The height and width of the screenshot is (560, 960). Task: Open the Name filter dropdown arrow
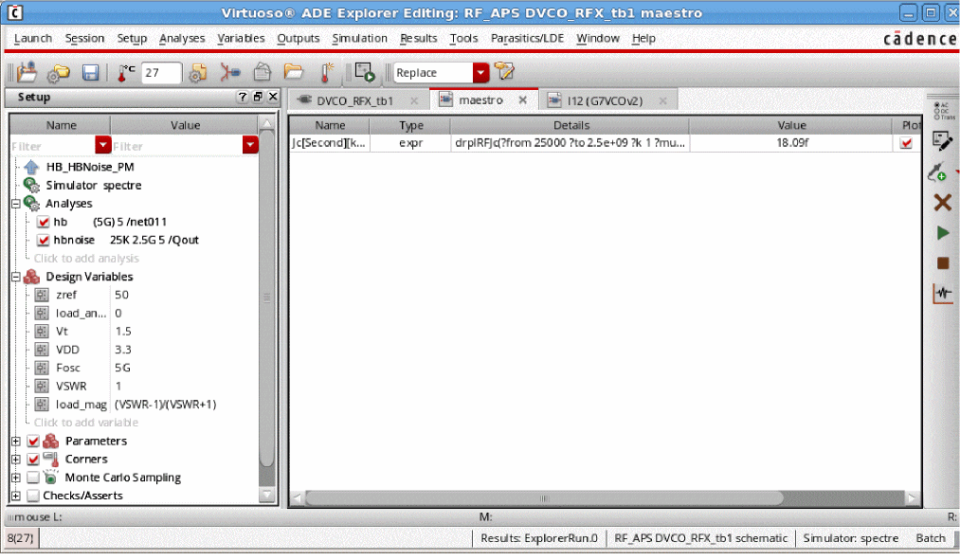(103, 145)
